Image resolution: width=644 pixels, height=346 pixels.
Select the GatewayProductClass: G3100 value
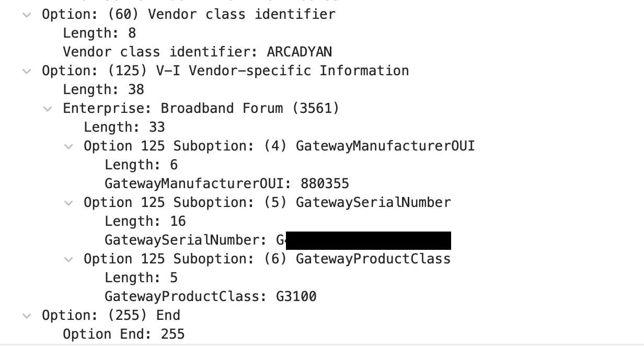pyautogui.click(x=211, y=296)
